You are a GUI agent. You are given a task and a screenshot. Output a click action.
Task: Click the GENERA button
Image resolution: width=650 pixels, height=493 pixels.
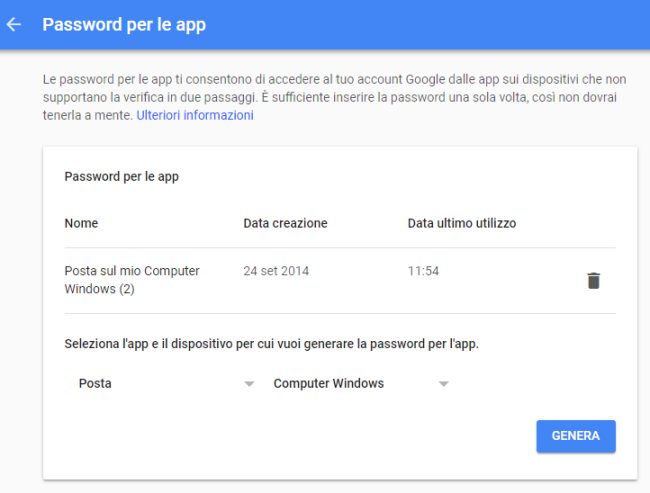pyautogui.click(x=576, y=436)
